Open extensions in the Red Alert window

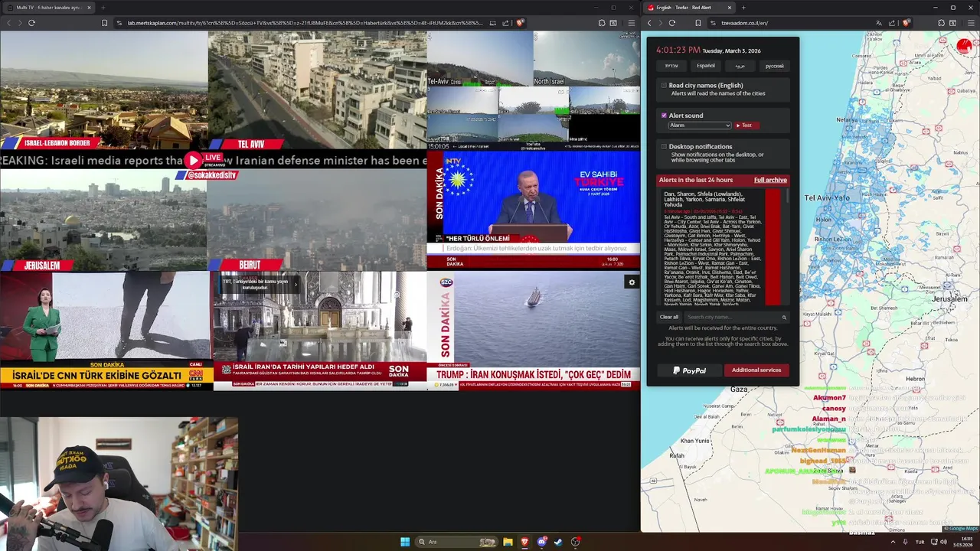point(940,23)
